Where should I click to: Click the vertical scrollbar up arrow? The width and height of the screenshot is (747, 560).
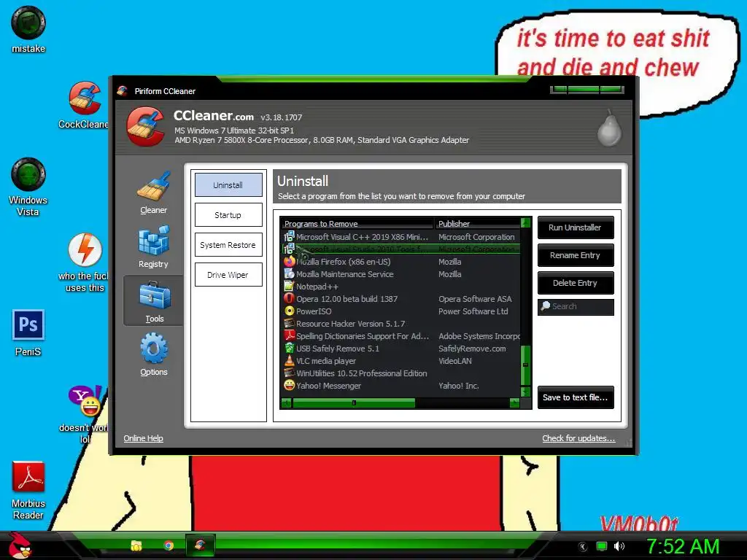coord(525,223)
